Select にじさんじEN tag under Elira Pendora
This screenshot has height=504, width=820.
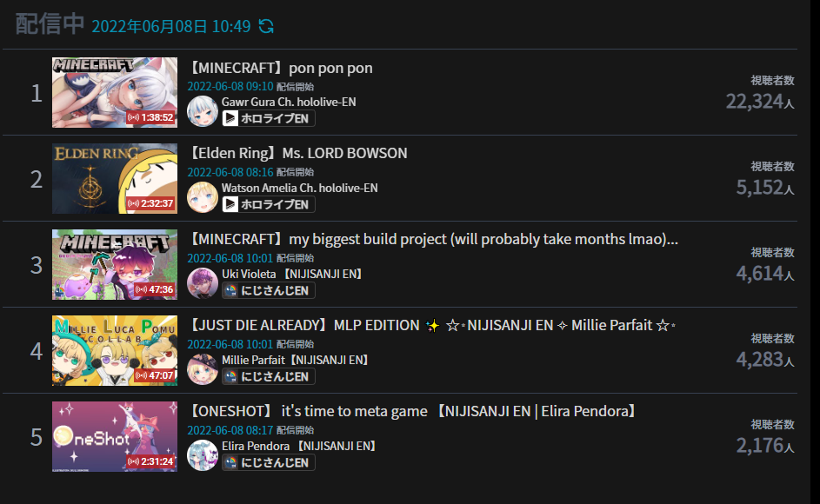269,462
